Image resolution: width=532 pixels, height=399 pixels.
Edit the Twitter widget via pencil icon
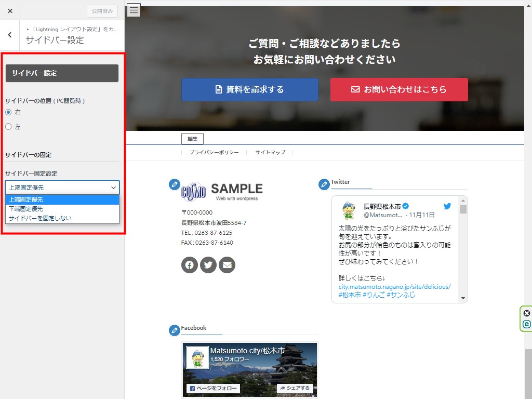click(324, 184)
